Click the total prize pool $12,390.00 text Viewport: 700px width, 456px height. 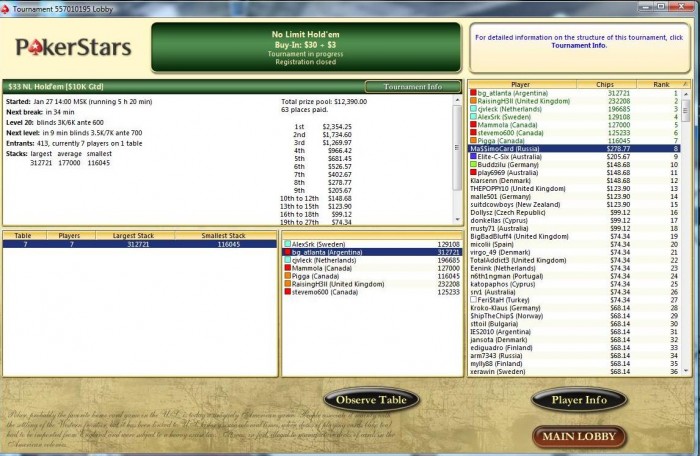[324, 102]
